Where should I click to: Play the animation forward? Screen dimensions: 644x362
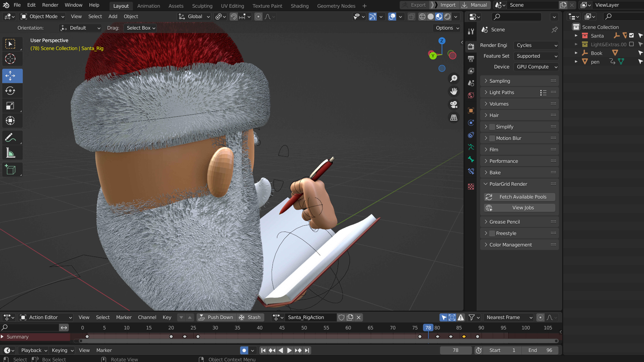click(x=289, y=350)
